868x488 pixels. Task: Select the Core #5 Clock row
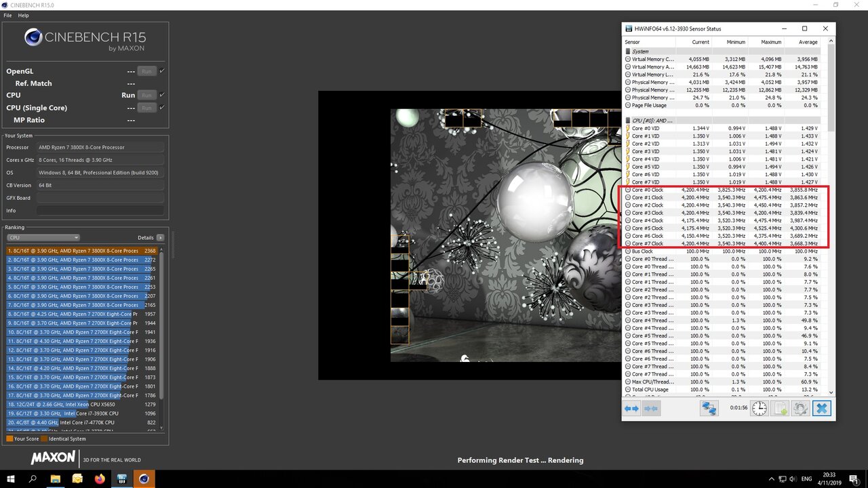722,228
